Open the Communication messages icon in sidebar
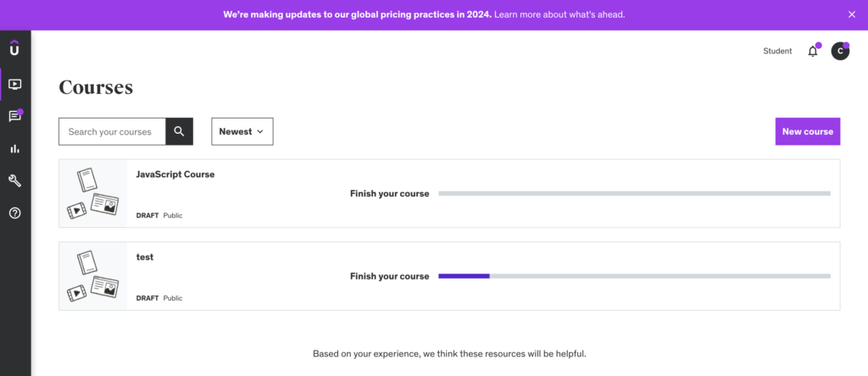The width and height of the screenshot is (868, 376). click(x=15, y=116)
